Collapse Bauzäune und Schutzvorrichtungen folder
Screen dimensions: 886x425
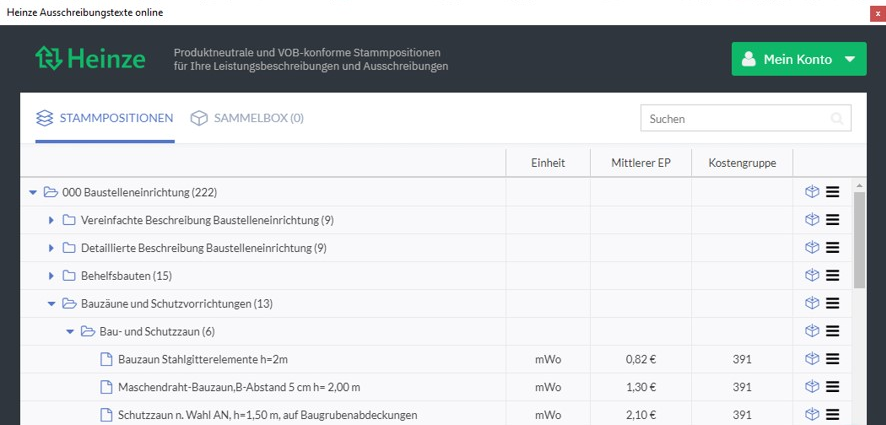tap(51, 304)
